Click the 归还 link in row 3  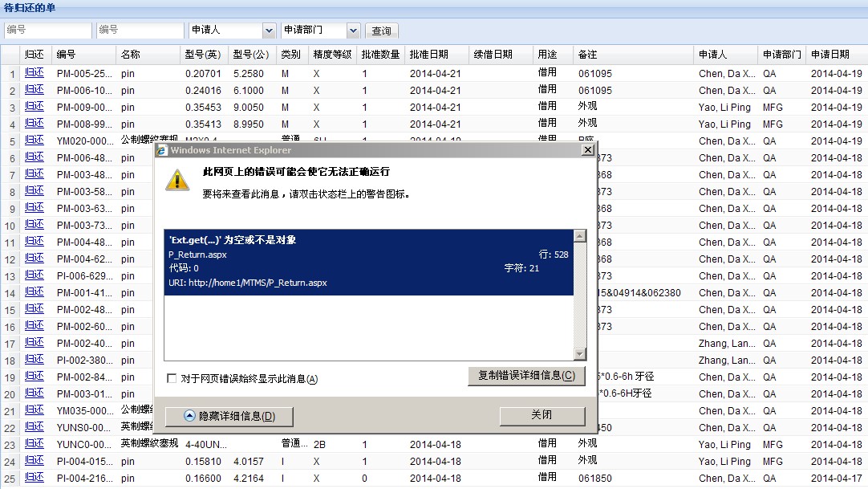[34, 106]
